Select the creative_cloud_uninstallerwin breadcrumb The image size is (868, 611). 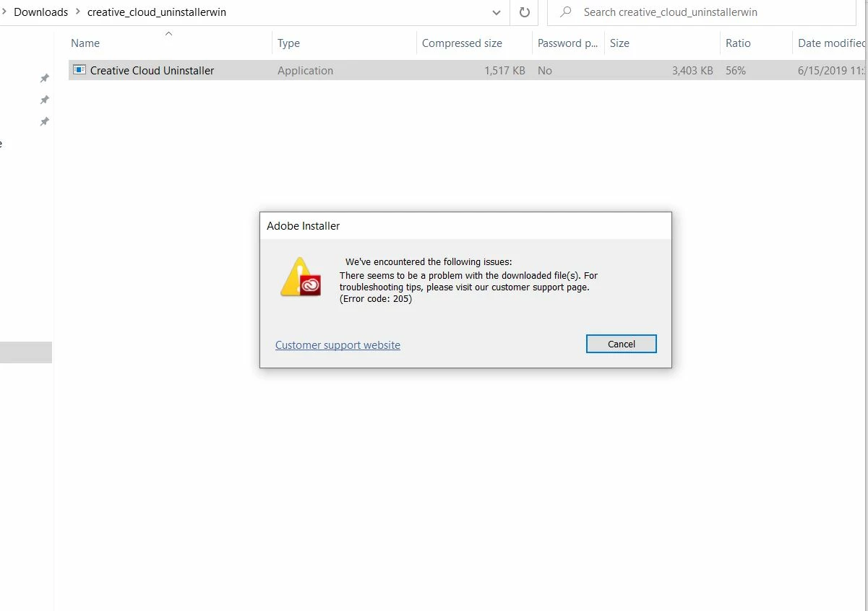coord(157,12)
